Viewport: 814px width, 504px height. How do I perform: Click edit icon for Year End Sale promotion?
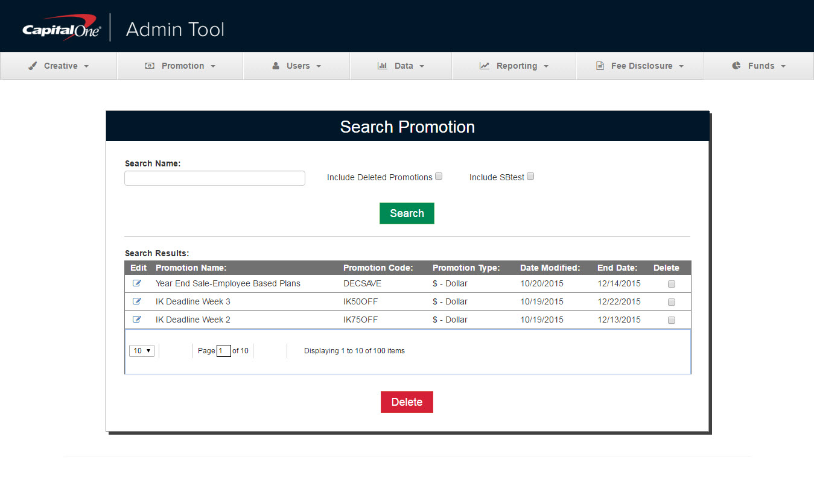137,283
